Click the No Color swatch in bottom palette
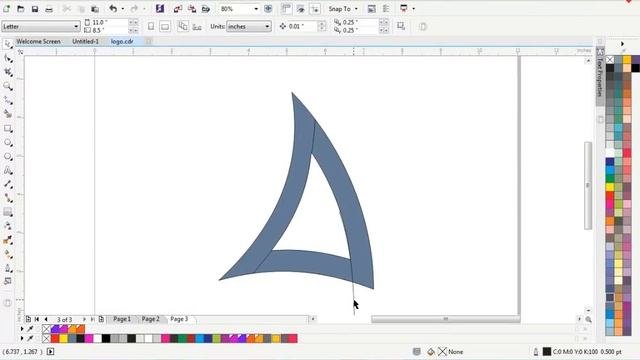Screen dimensions: 640x360 pos(47,338)
